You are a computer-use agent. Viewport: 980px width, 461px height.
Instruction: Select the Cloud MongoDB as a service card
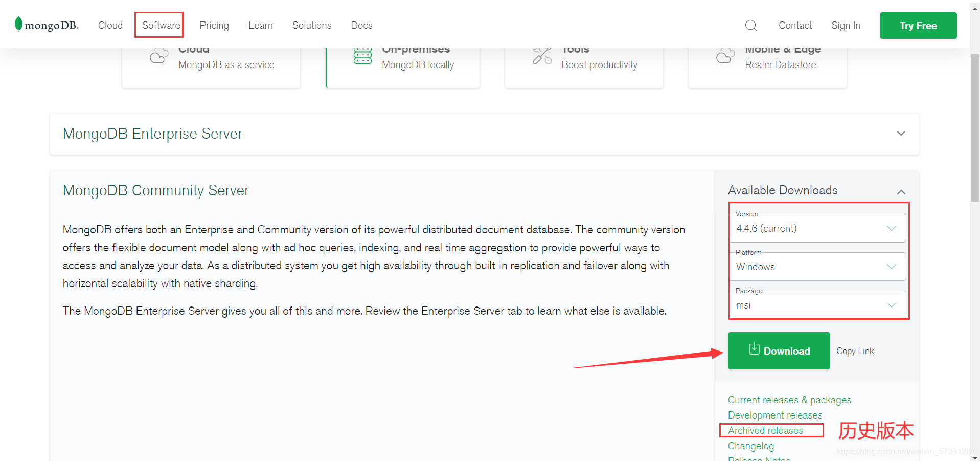point(211,67)
